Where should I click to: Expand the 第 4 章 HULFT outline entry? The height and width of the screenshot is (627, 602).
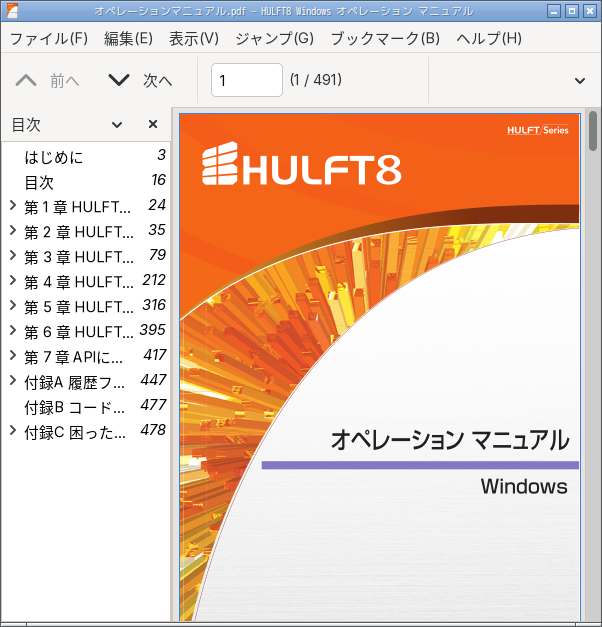(13, 281)
